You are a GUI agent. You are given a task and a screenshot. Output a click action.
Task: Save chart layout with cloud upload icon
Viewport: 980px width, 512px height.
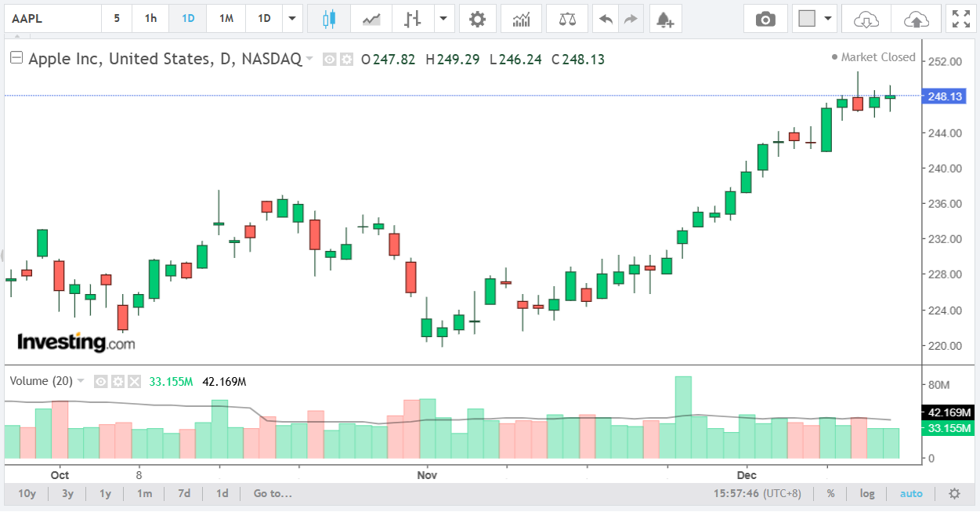click(917, 19)
